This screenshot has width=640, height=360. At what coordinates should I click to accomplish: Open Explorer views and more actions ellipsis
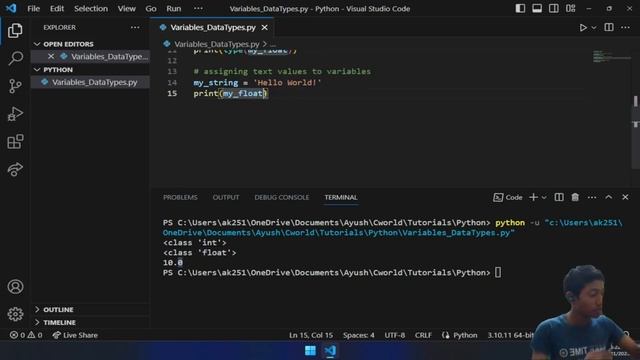pyautogui.click(x=135, y=27)
